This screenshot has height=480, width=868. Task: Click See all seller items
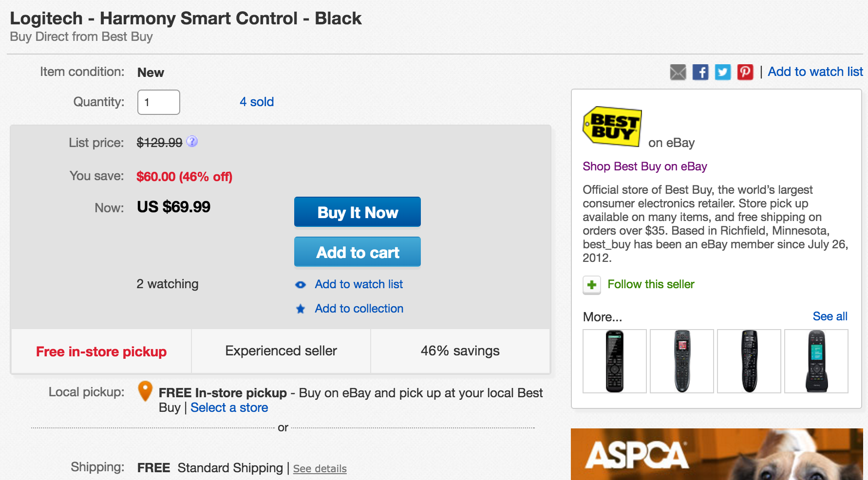(830, 316)
